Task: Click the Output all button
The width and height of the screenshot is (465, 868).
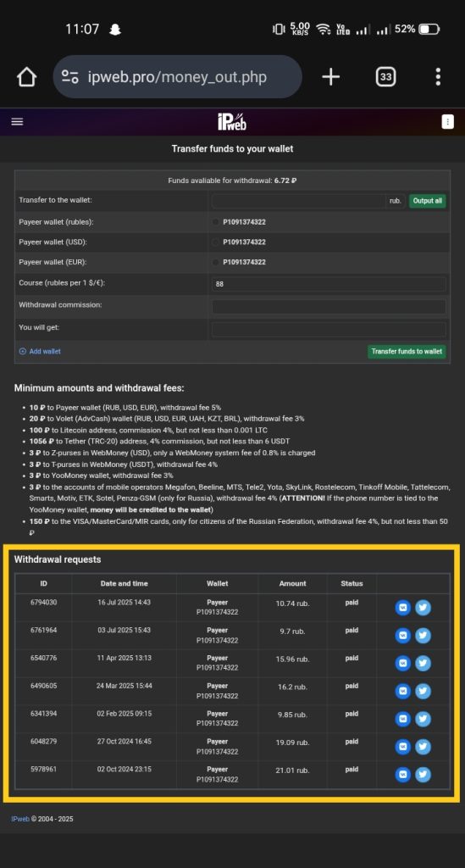Action: (x=428, y=201)
